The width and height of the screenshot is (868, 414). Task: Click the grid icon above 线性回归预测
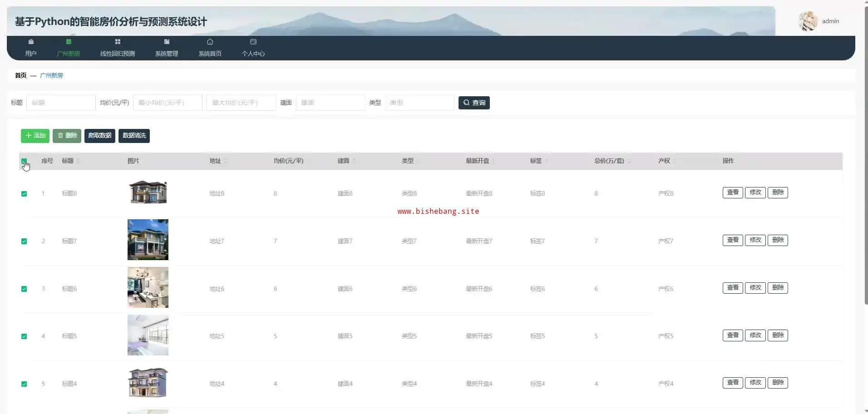118,42
